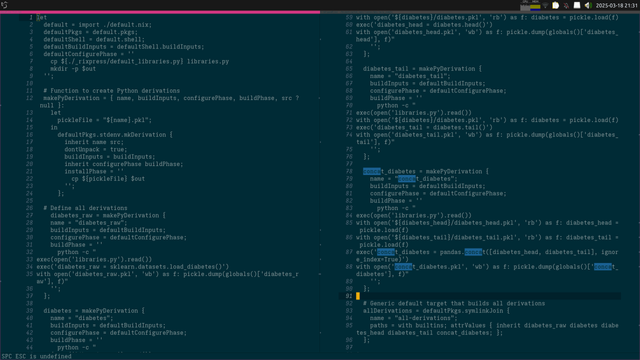
Task: Click 'pickleFile = "${name}.pkl";' line
Action: click(104, 120)
